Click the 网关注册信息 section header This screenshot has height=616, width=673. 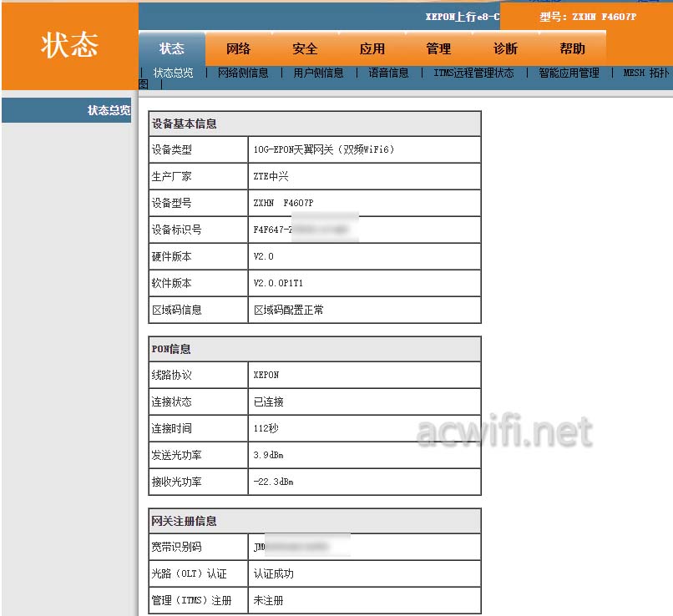[x=315, y=521]
